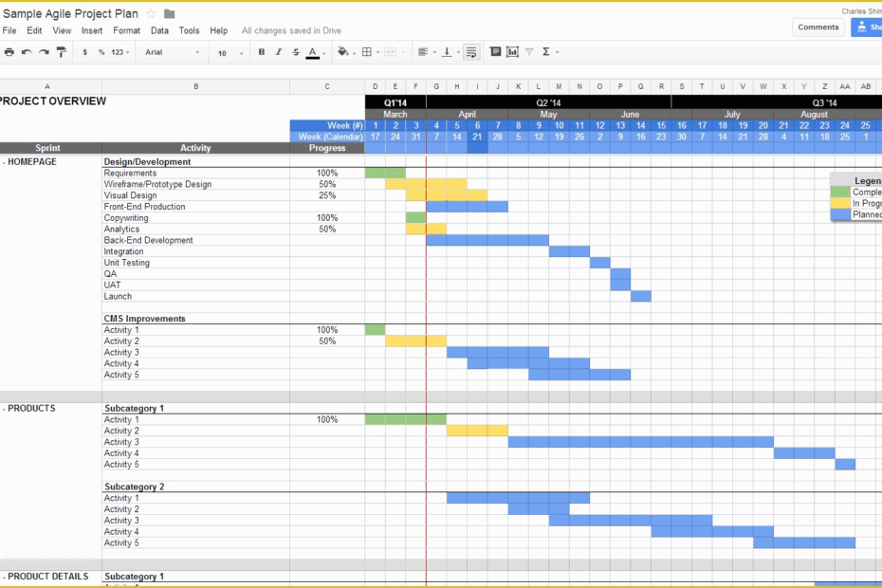Viewport: 882px width, 588px height.
Task: Select the paint format tool
Action: click(x=60, y=52)
